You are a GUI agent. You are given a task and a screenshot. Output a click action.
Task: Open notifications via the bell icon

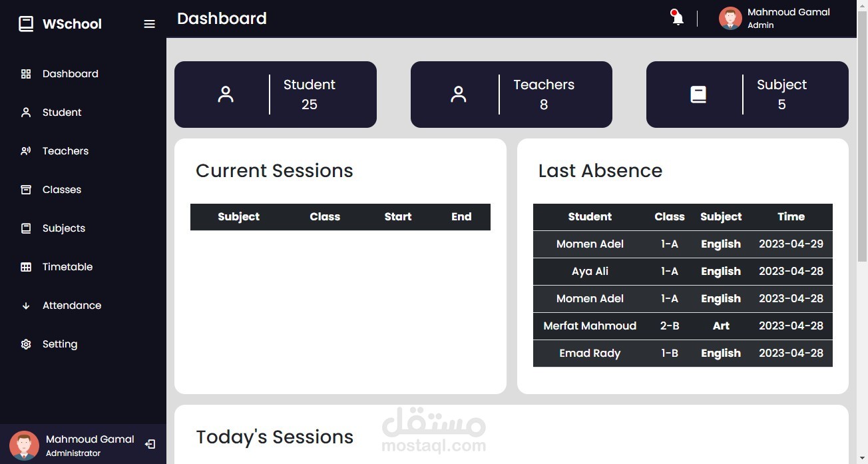[x=677, y=17]
